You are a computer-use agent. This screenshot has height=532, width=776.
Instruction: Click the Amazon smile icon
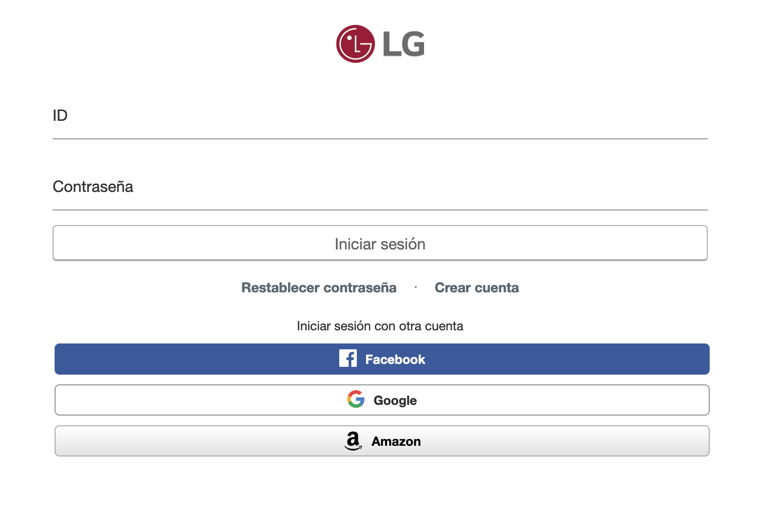pyautogui.click(x=353, y=441)
